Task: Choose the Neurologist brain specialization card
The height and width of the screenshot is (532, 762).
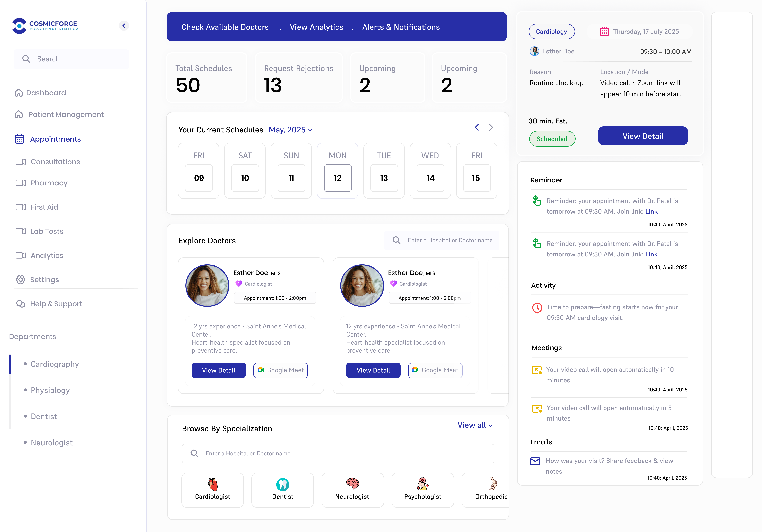Action: pyautogui.click(x=352, y=490)
